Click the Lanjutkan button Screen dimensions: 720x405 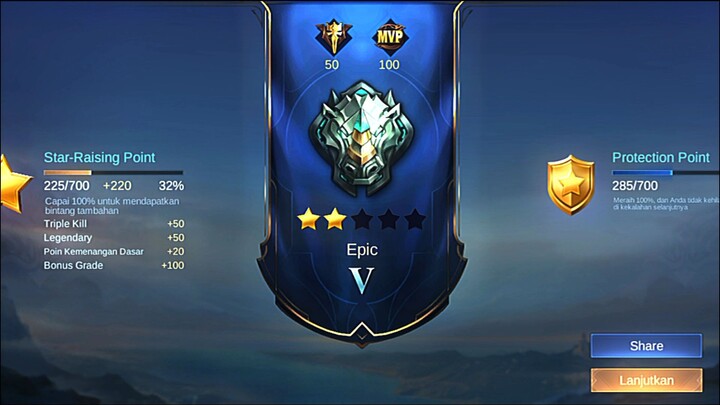646,380
